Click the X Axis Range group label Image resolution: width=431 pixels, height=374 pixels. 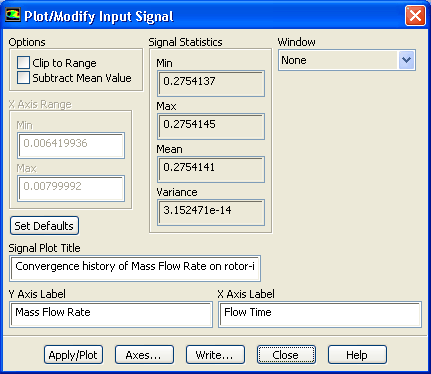point(40,104)
